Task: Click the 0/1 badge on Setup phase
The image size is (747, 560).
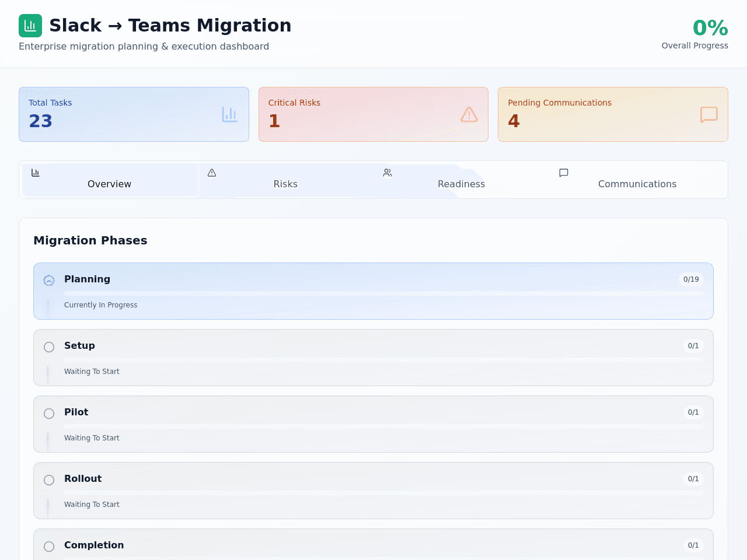Action: tap(693, 346)
